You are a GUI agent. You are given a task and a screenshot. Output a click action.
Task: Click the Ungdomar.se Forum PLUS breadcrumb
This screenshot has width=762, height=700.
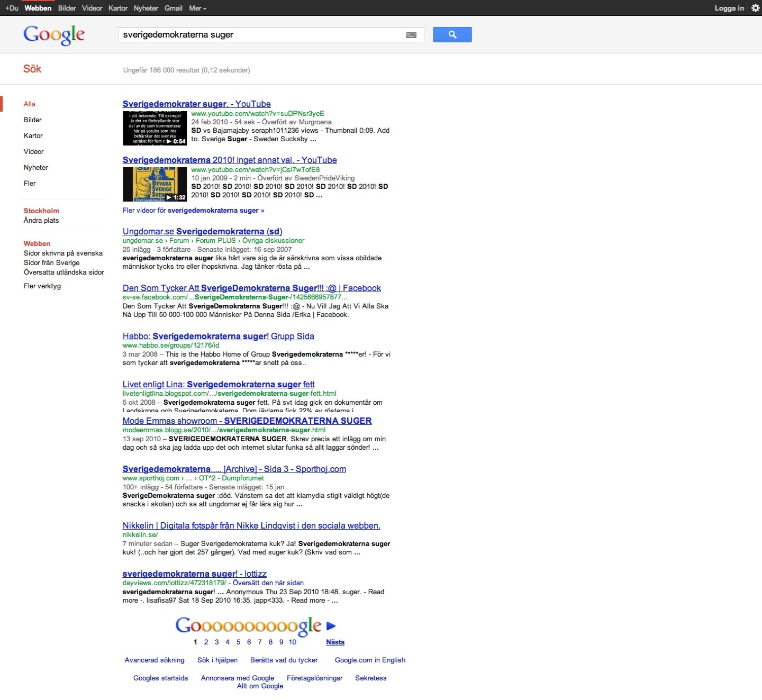[216, 240]
